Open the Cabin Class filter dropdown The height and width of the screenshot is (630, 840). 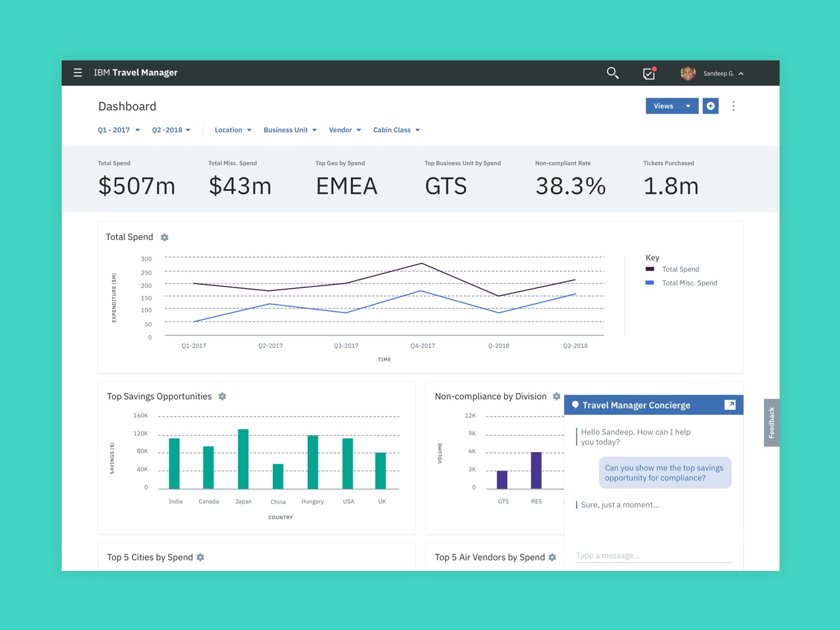pyautogui.click(x=396, y=129)
